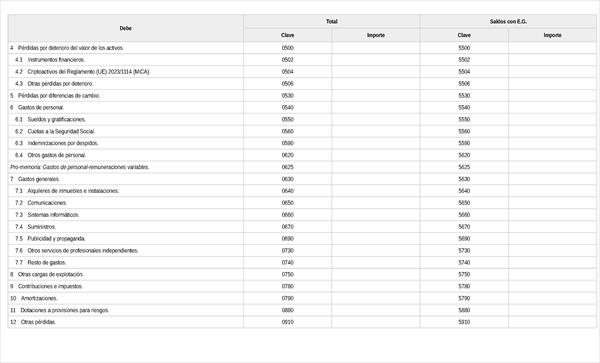
Task: Click the Importe cell for clave 0500
Action: [x=376, y=48]
